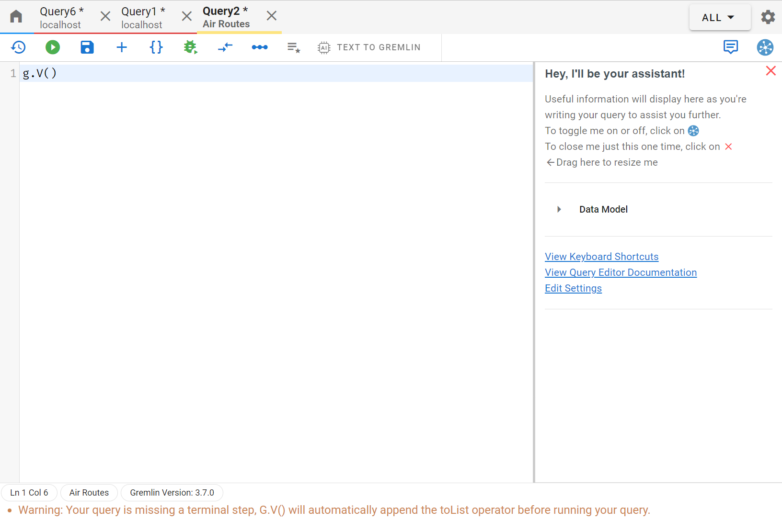Click the missing terminal step warning text
The height and width of the screenshot is (532, 782).
click(334, 510)
